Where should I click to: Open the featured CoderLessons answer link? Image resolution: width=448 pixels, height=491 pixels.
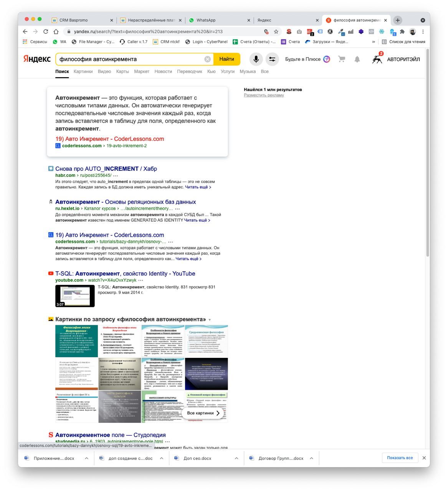tap(109, 139)
